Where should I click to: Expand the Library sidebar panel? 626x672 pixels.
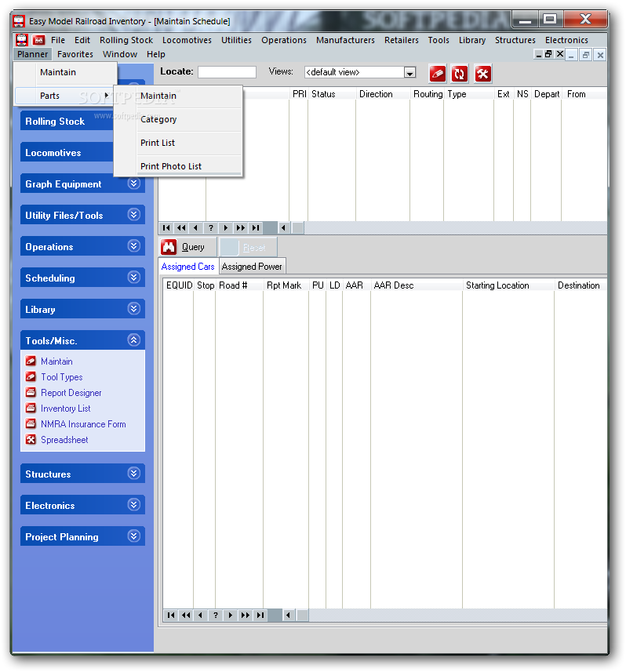(x=134, y=309)
